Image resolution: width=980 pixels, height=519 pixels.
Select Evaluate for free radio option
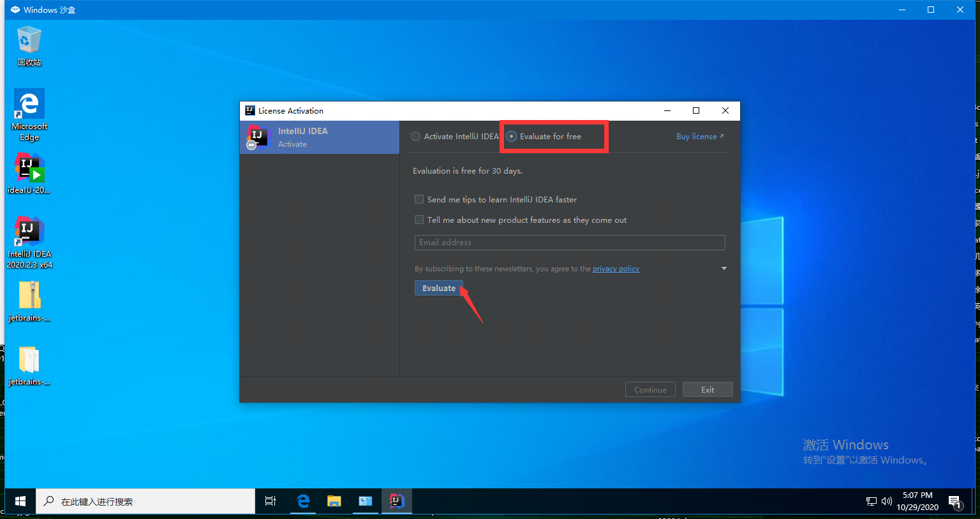tap(544, 137)
